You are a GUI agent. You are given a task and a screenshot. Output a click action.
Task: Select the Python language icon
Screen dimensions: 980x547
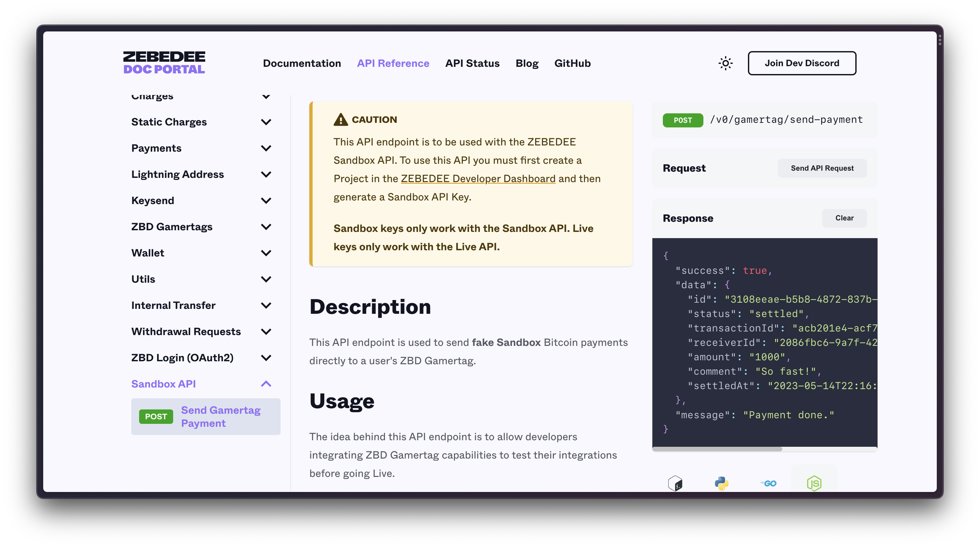(721, 483)
